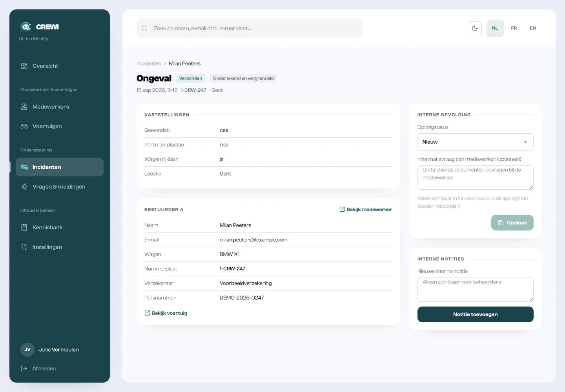Click the chevron arrow in Opvolgstatus field
The image size is (565, 392).
525,142
